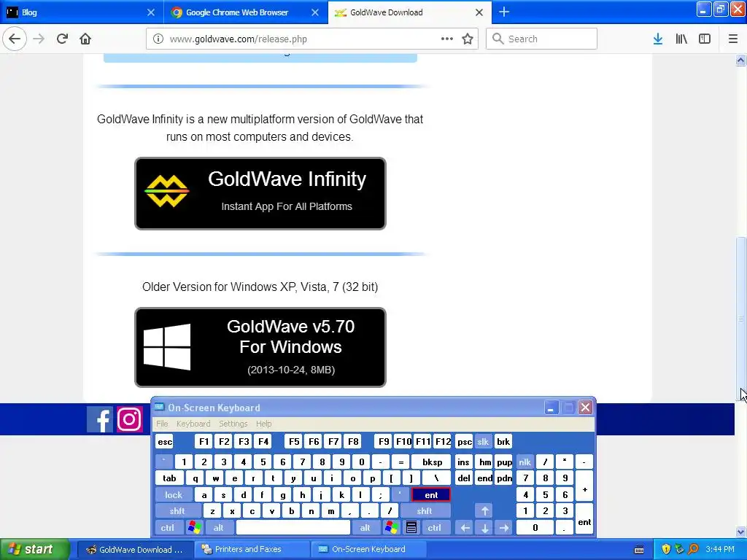Switch to GoldWave Download taskbar item
747x560 pixels.
(135, 549)
